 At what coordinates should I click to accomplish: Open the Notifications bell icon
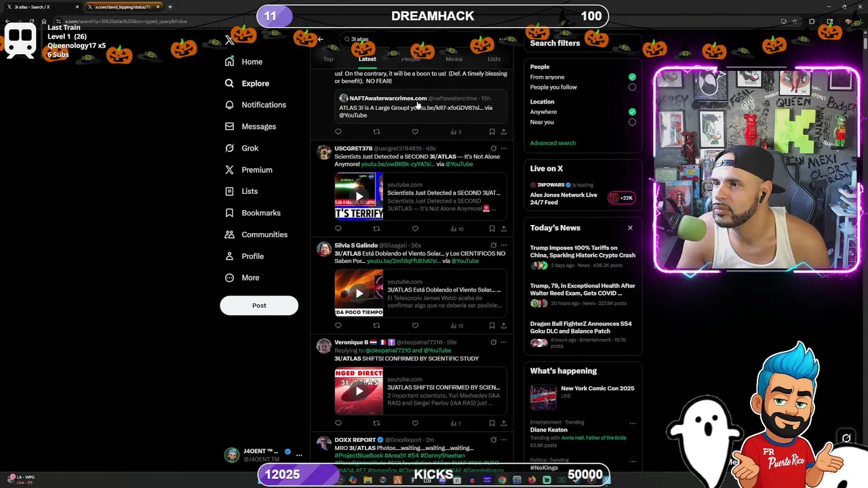[x=229, y=105]
